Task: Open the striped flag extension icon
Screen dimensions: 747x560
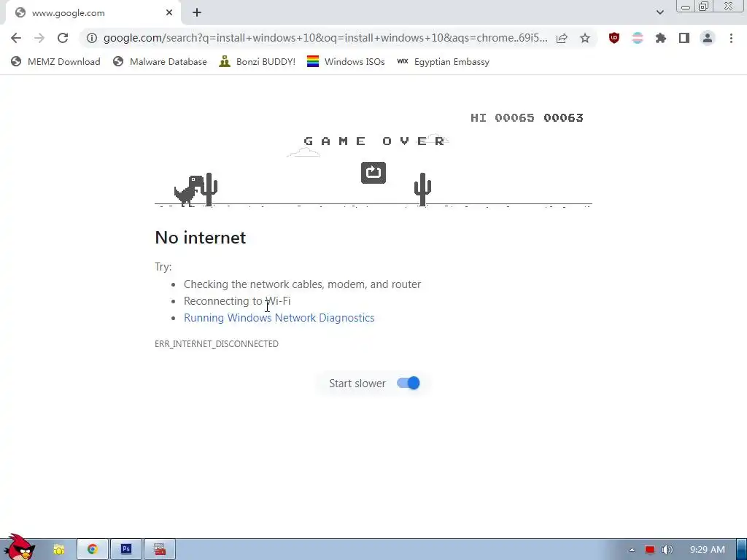Action: (x=638, y=38)
